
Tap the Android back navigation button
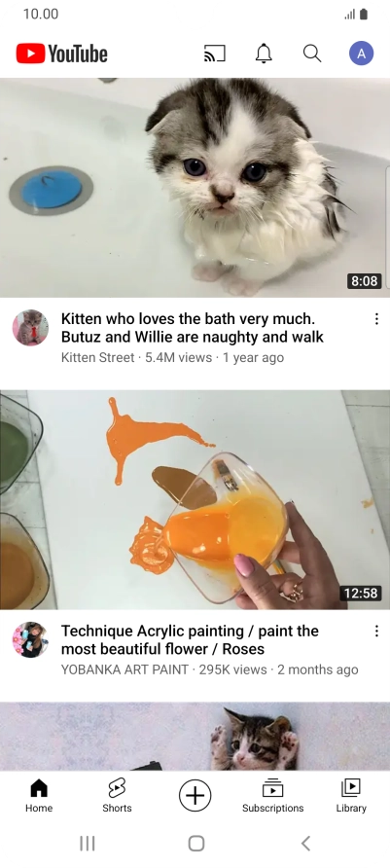tap(305, 843)
